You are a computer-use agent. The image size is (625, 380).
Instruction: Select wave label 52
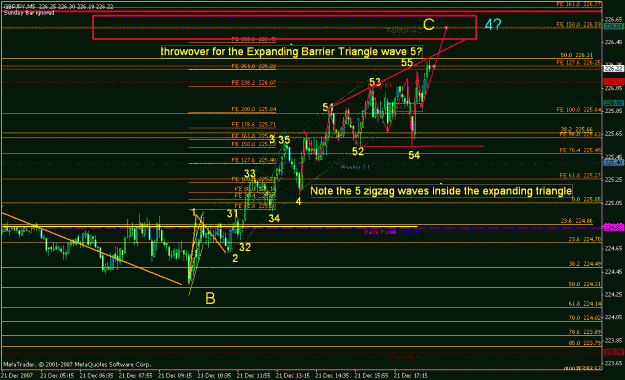pyautogui.click(x=358, y=151)
